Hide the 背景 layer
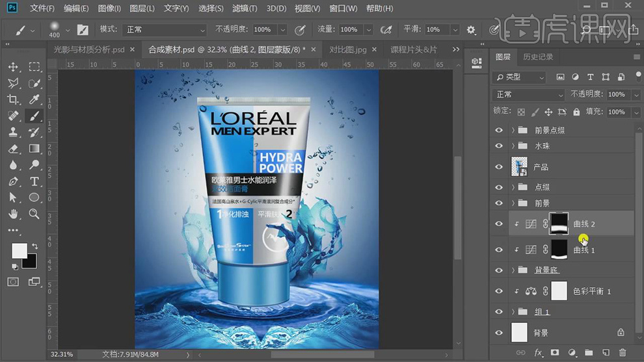Viewport: 644px width, 362px height. [499, 333]
